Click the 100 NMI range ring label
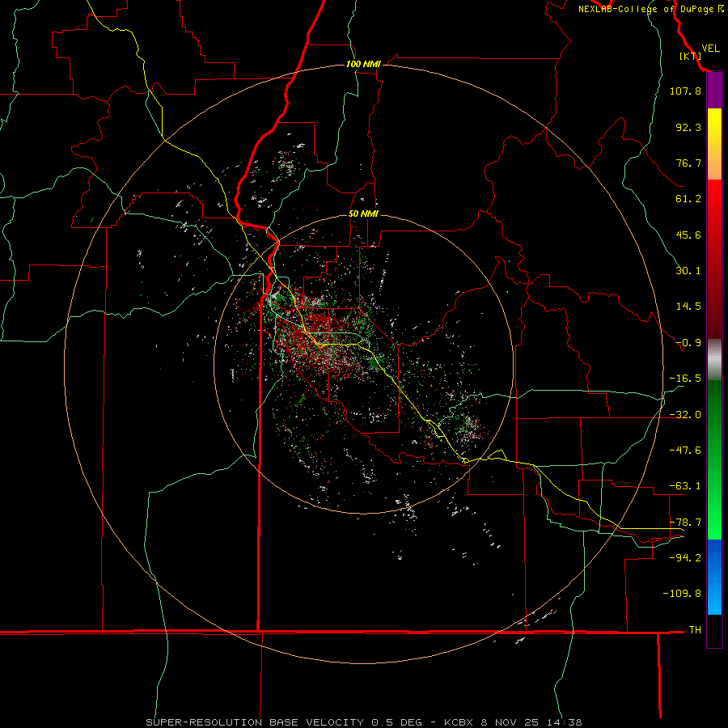The height and width of the screenshot is (728, 728). pyautogui.click(x=363, y=64)
